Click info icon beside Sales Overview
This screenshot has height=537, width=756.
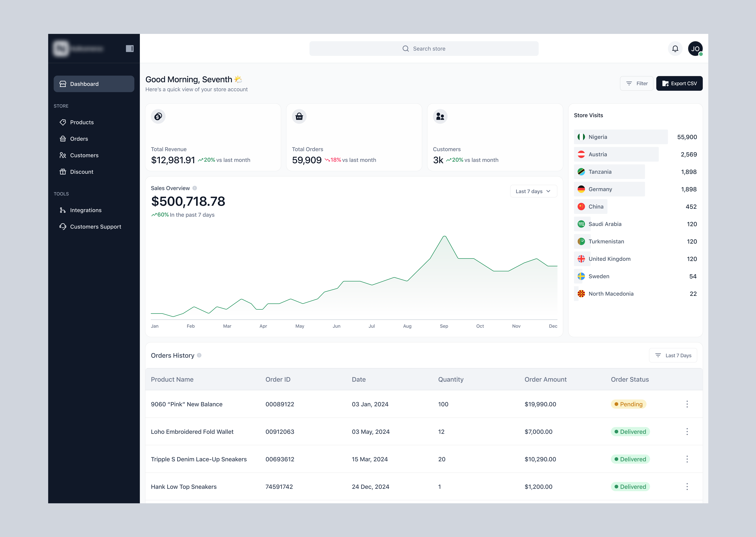click(195, 188)
